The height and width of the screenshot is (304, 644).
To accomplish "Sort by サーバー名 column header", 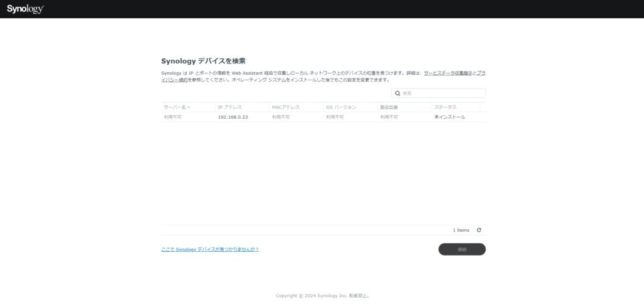I will 187,107.
